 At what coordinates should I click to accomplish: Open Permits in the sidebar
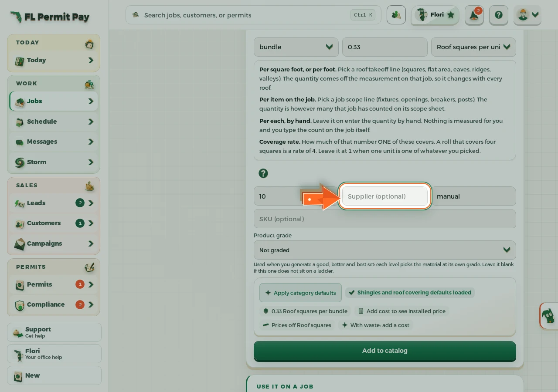tap(54, 284)
